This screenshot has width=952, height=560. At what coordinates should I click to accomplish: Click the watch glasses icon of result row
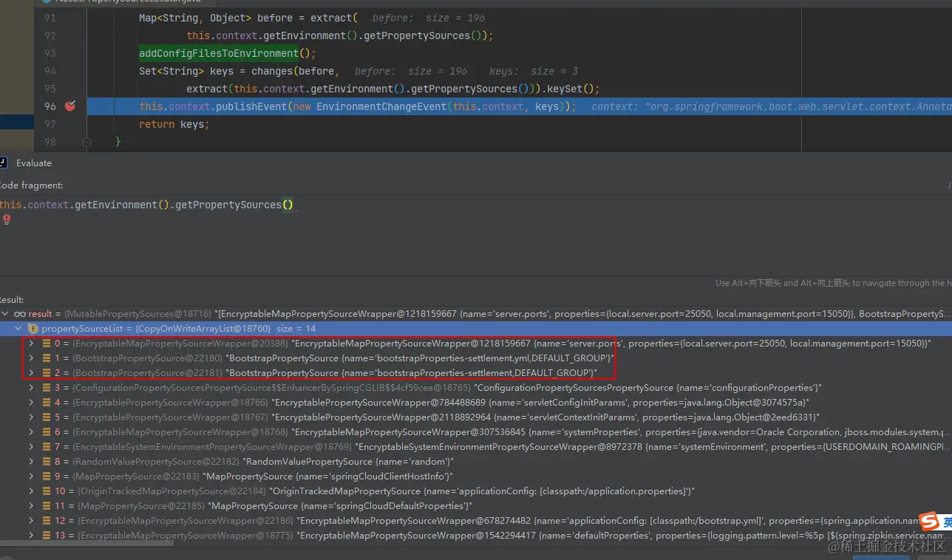[x=20, y=314]
